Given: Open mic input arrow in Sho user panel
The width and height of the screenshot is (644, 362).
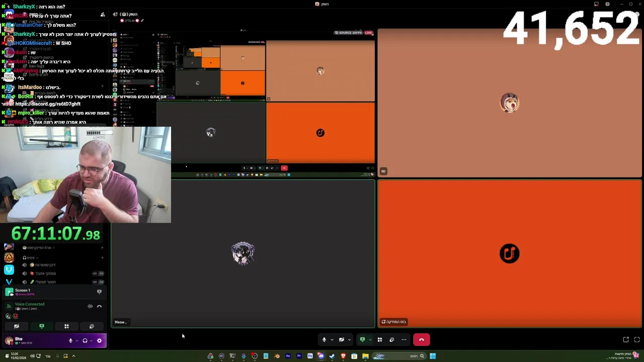Looking at the screenshot, I should [76, 341].
